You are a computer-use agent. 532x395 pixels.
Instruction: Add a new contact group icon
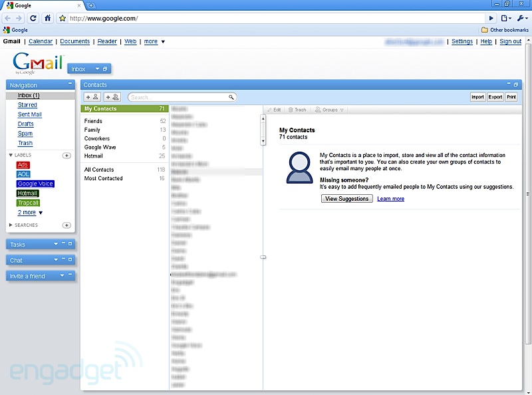click(112, 97)
